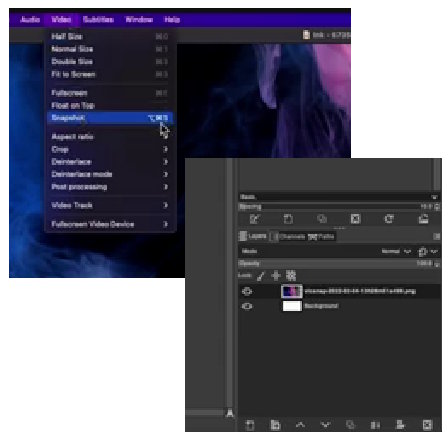The image size is (448, 446).
Task: Click the duplicate brush icon
Action: click(322, 219)
